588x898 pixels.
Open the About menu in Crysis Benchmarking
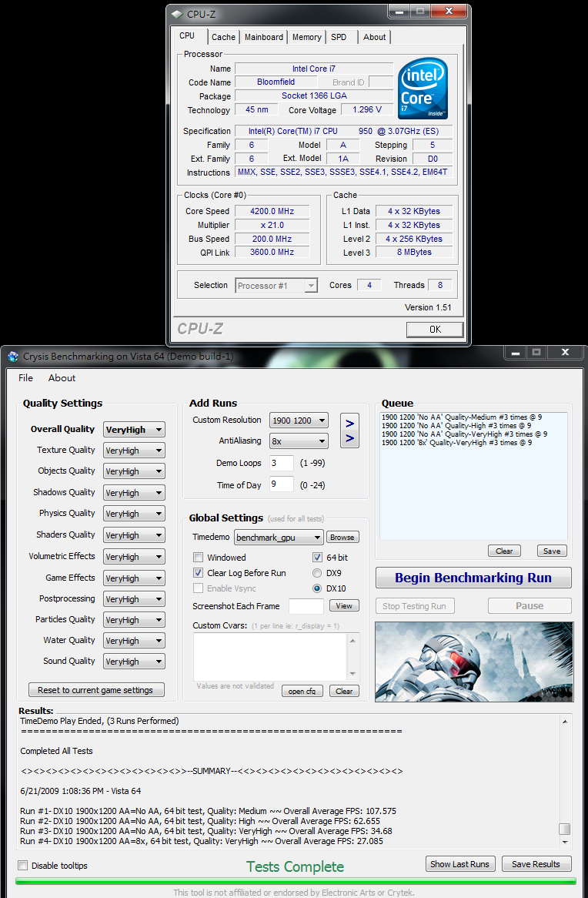(62, 378)
